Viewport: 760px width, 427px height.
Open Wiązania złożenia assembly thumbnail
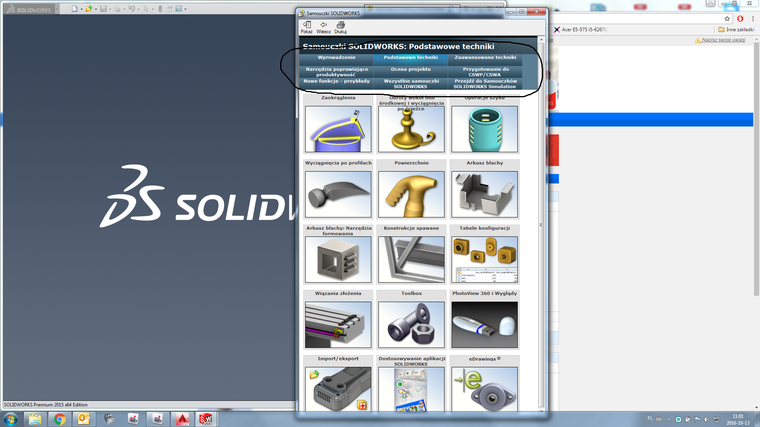[338, 324]
